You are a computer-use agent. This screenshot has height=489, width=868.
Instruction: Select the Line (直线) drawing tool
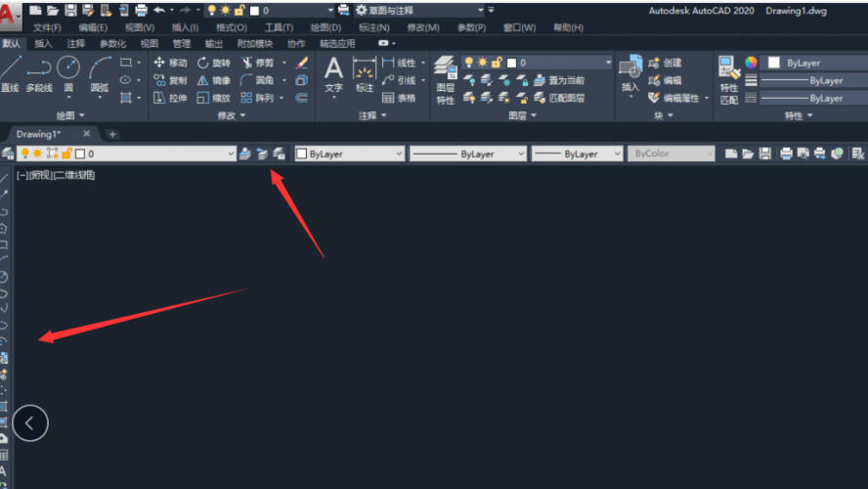(x=10, y=73)
